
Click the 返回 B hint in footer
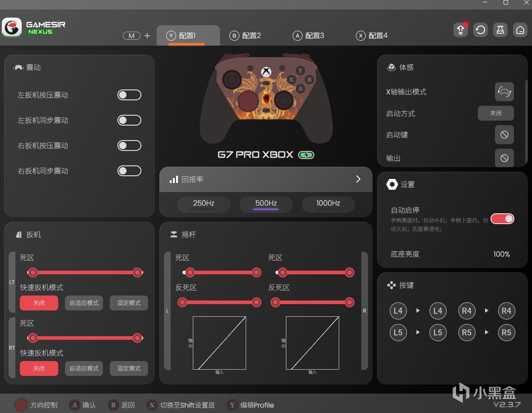point(121,405)
